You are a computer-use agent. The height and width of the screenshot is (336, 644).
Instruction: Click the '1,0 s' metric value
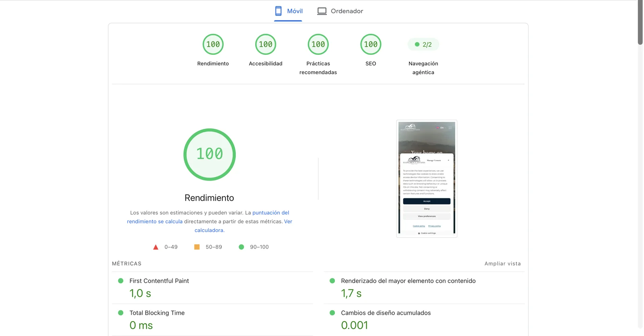point(140,293)
